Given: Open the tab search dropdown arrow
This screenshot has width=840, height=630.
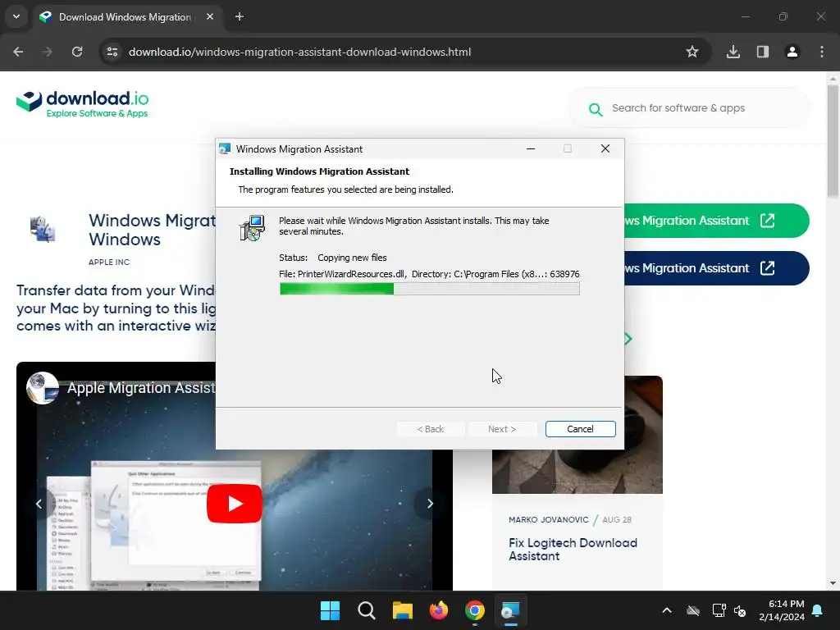Looking at the screenshot, I should coord(16,16).
